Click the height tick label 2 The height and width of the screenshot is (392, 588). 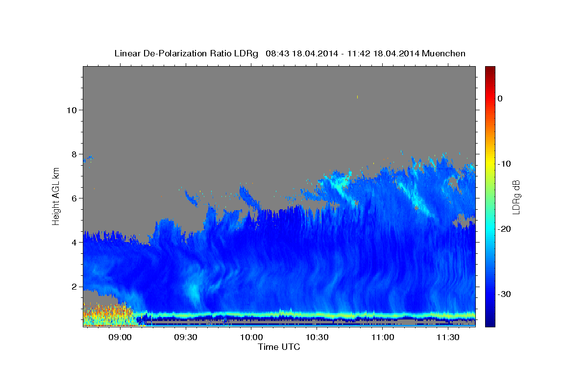pos(73,287)
